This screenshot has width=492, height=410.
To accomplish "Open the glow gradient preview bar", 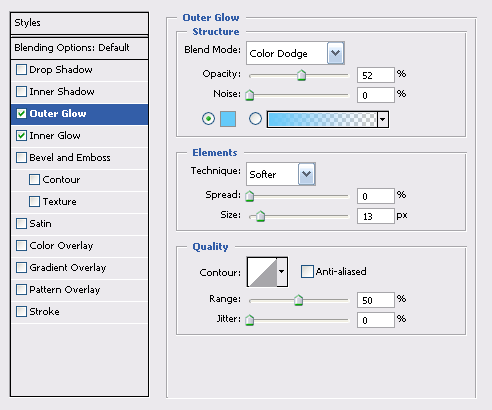I will pyautogui.click(x=322, y=119).
